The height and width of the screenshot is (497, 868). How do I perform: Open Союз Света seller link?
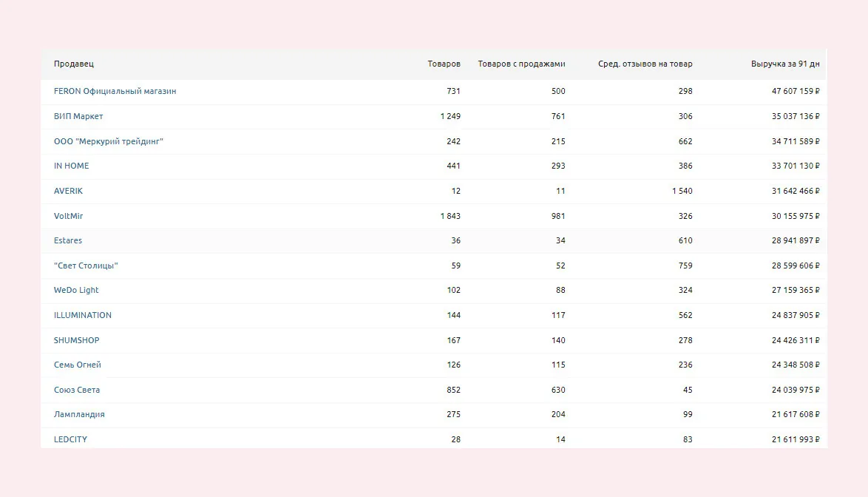click(x=77, y=390)
